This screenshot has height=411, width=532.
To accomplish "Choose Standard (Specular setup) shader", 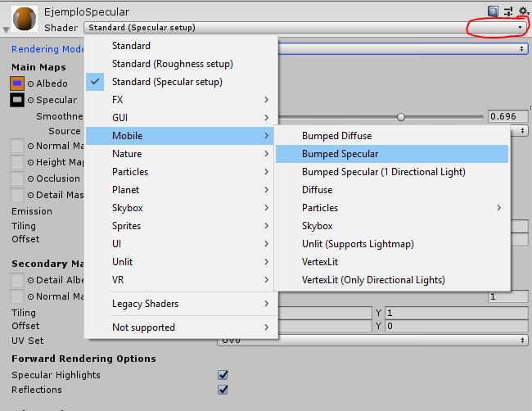I will pos(182,82).
